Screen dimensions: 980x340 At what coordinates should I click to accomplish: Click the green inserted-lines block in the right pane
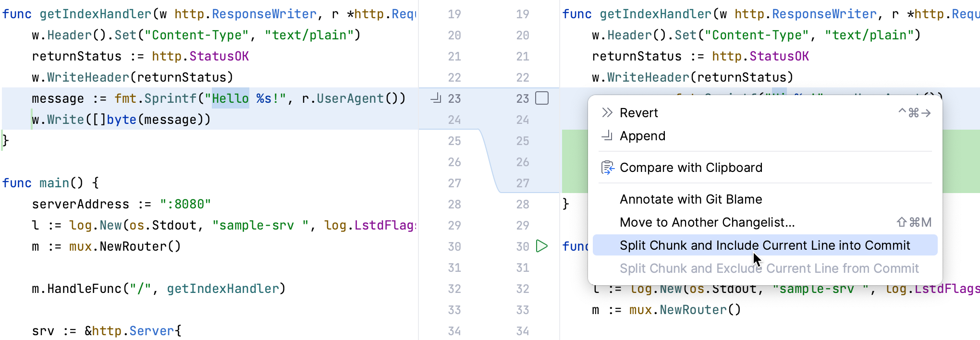[x=574, y=161]
